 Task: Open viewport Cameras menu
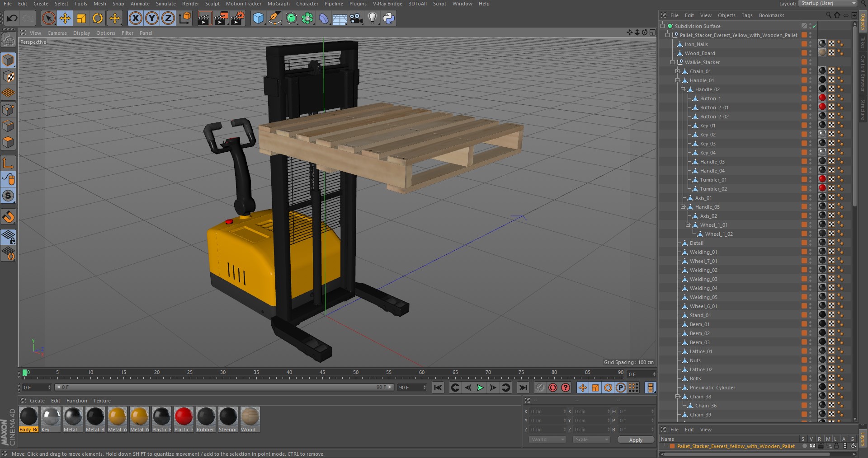tap(57, 33)
